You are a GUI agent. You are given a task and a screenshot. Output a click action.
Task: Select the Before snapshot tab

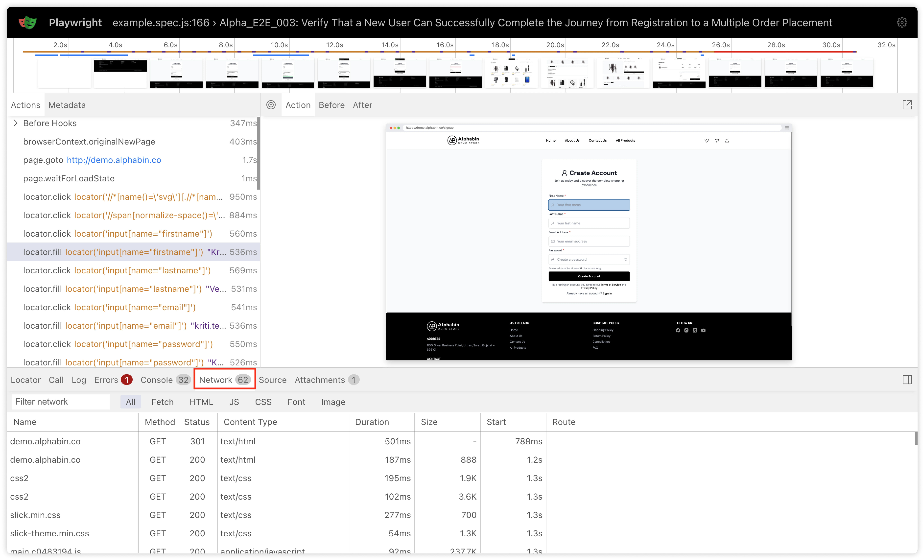click(x=332, y=105)
